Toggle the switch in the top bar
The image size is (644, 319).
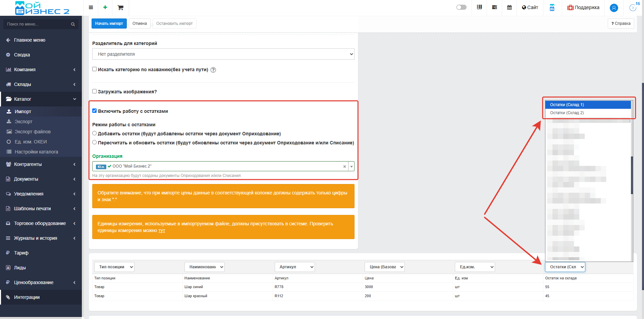[461, 7]
